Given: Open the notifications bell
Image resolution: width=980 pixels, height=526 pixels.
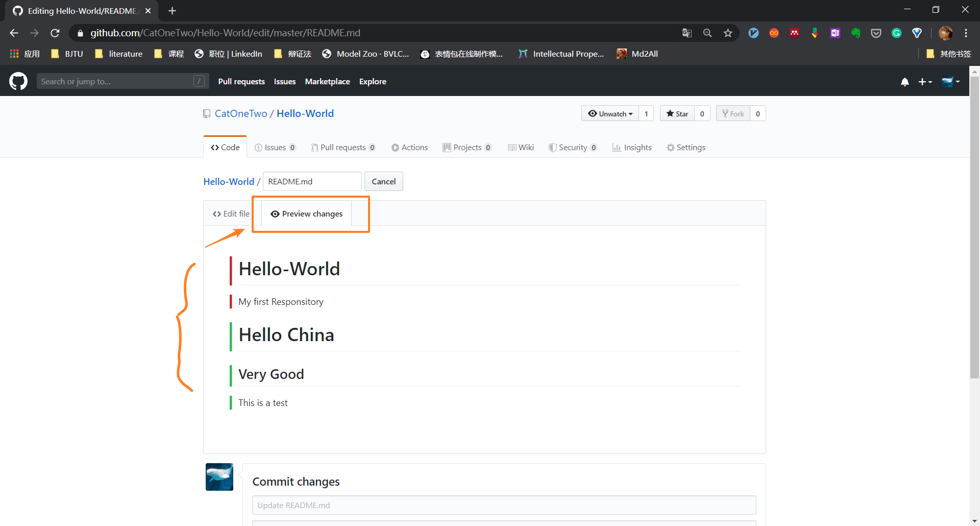Looking at the screenshot, I should tap(904, 82).
